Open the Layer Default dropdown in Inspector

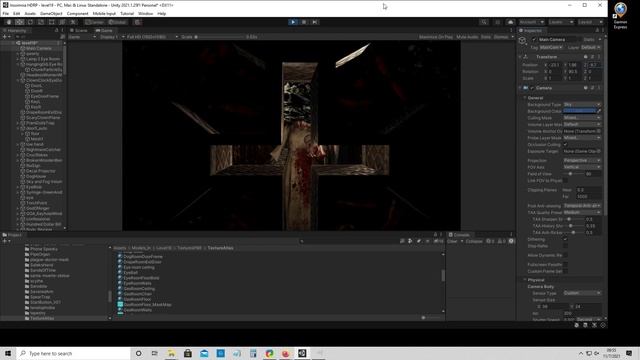click(591, 47)
